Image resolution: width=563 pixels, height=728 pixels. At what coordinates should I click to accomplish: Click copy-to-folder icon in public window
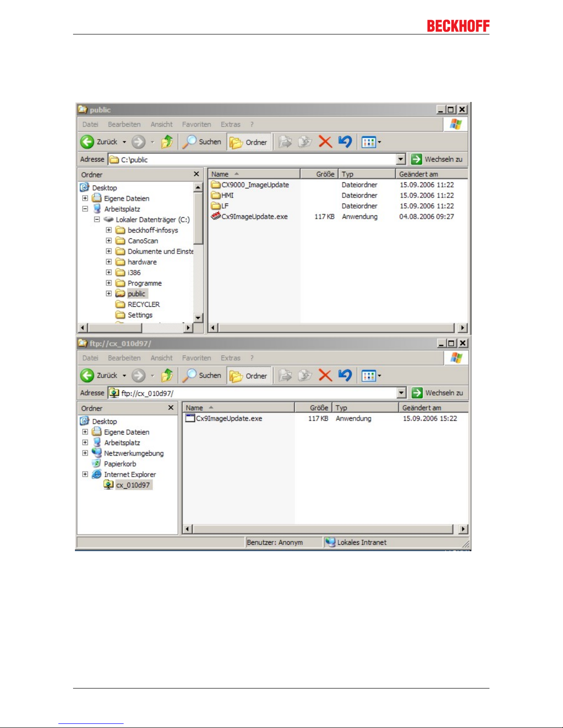tap(305, 142)
